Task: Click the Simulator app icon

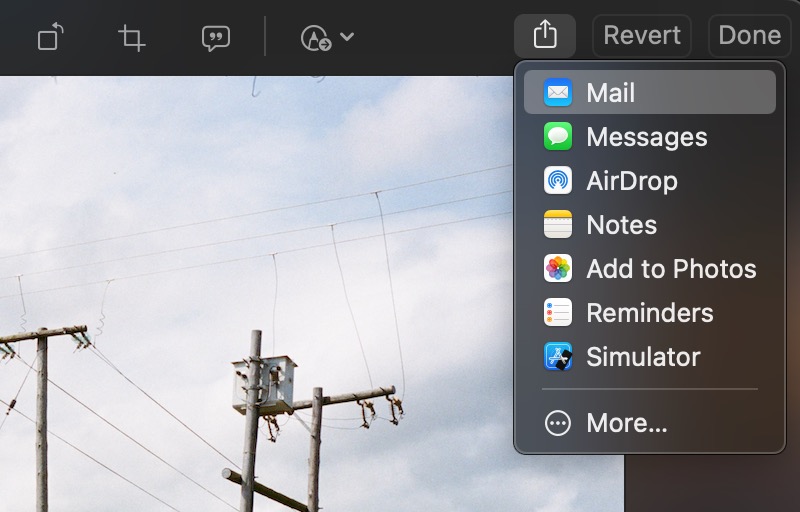Action: click(558, 357)
